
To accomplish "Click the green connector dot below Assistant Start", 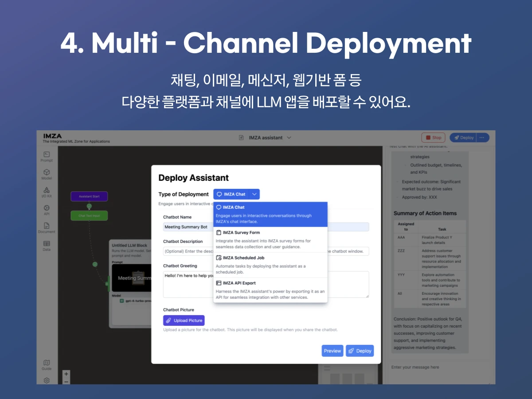I will point(89,206).
